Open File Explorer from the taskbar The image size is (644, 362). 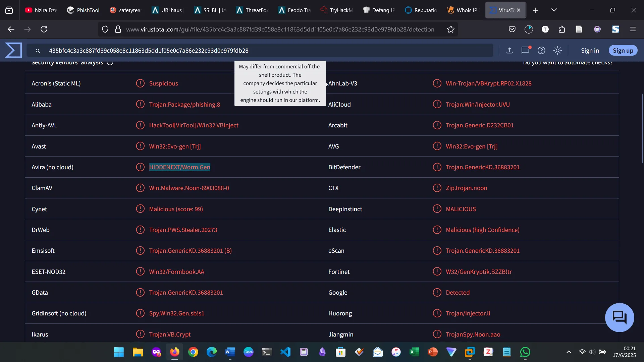click(x=138, y=352)
